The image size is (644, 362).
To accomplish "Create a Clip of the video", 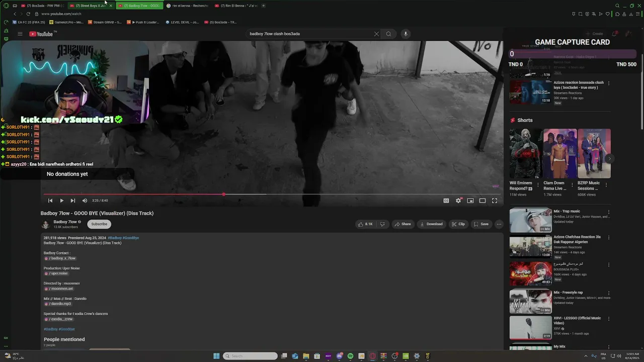I will pos(458,224).
